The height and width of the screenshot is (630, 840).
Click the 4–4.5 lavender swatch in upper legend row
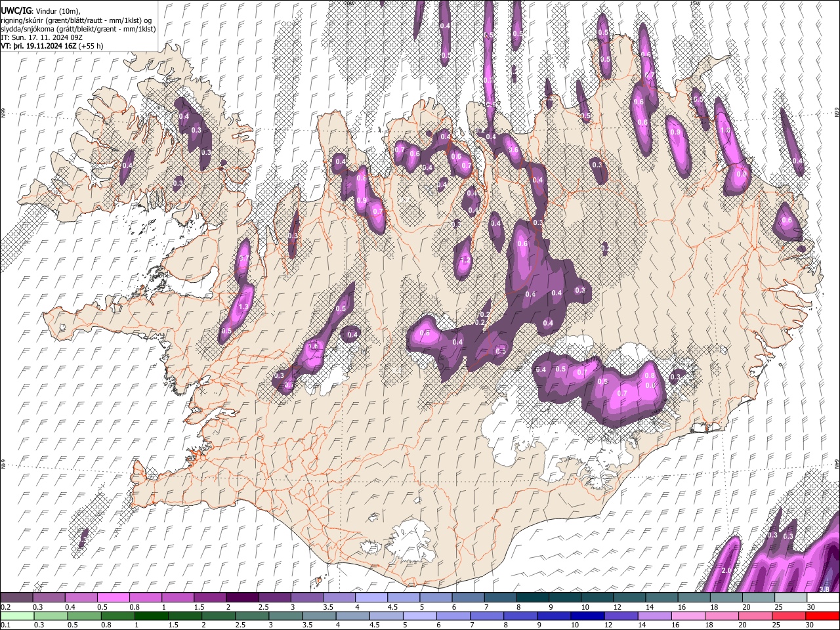(371, 598)
